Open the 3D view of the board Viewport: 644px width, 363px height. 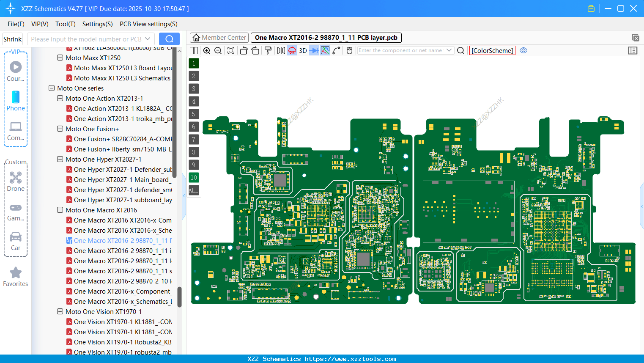[303, 51]
